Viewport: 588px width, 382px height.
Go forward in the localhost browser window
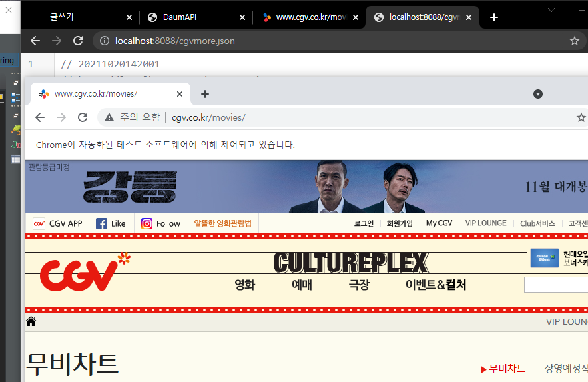pos(57,41)
